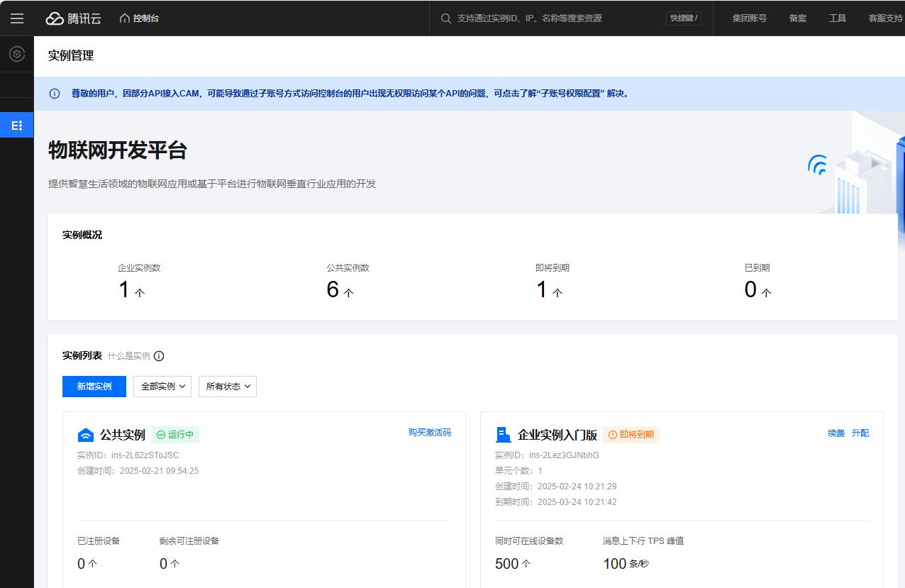The height and width of the screenshot is (588, 905).
Task: Open 客服支持 menu item
Action: point(886,18)
